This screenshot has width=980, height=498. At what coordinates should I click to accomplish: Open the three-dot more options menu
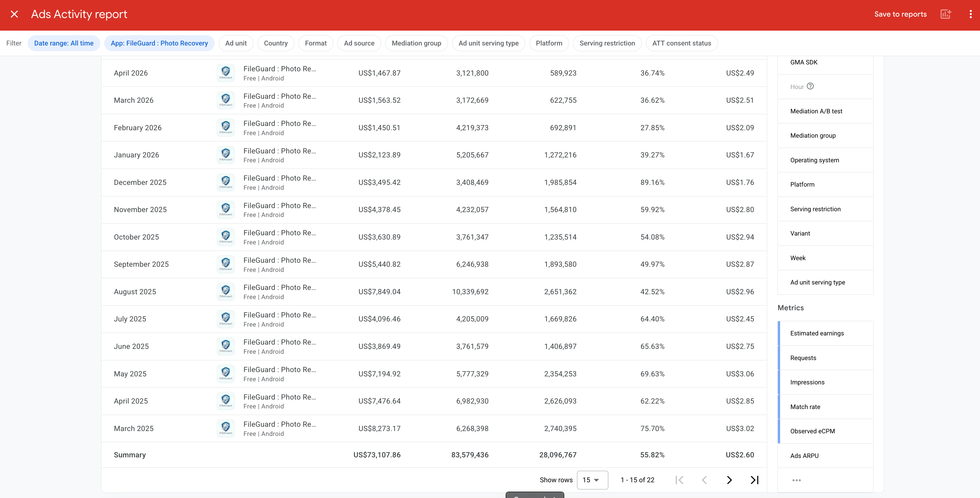click(971, 14)
